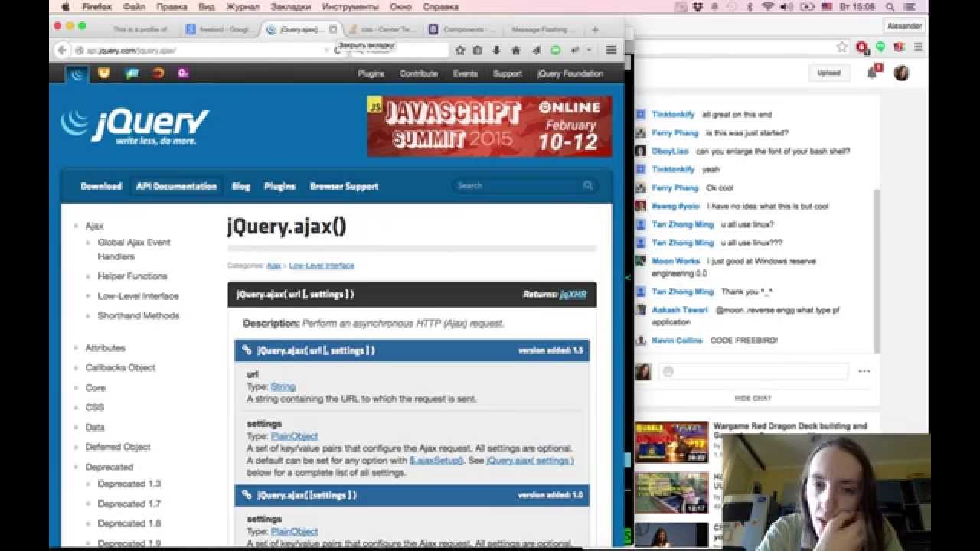The image size is (980, 551).
Task: Open the Файл menu
Action: (134, 6)
